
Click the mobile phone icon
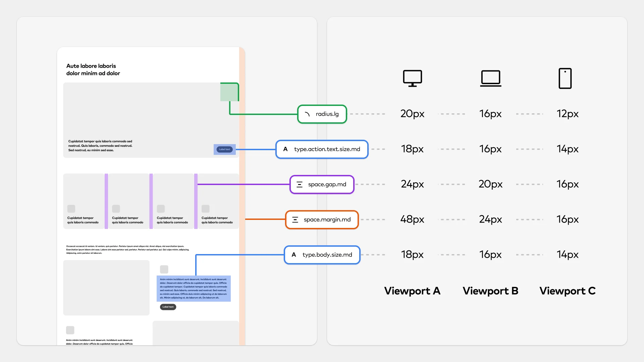(x=565, y=78)
